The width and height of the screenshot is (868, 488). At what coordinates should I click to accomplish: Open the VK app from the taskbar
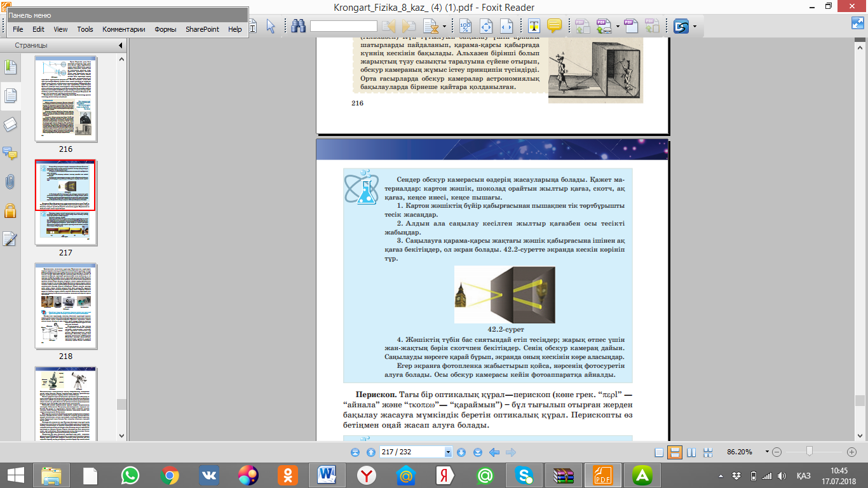pyautogui.click(x=209, y=475)
